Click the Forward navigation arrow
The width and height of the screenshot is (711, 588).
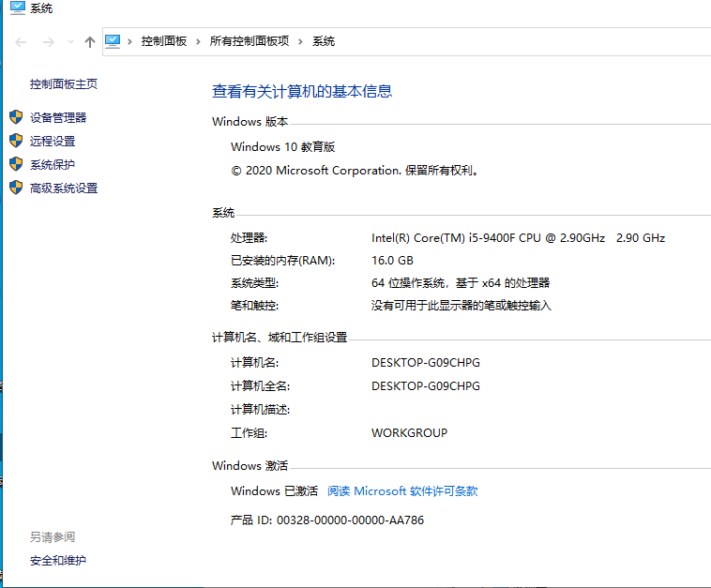(49, 41)
